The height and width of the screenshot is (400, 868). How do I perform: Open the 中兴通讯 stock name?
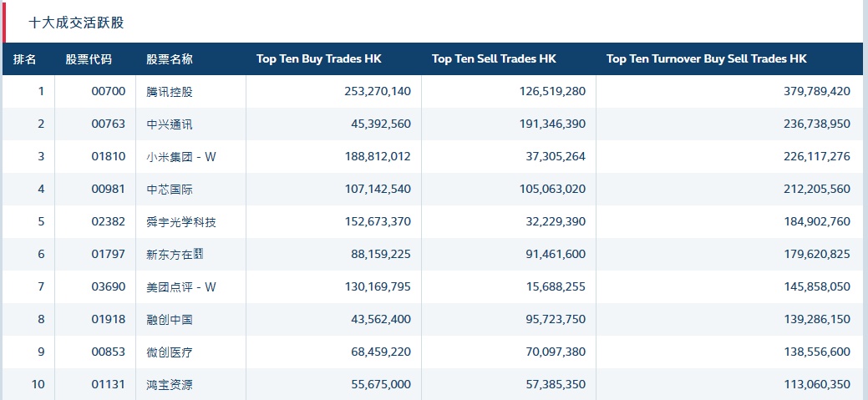(x=170, y=124)
